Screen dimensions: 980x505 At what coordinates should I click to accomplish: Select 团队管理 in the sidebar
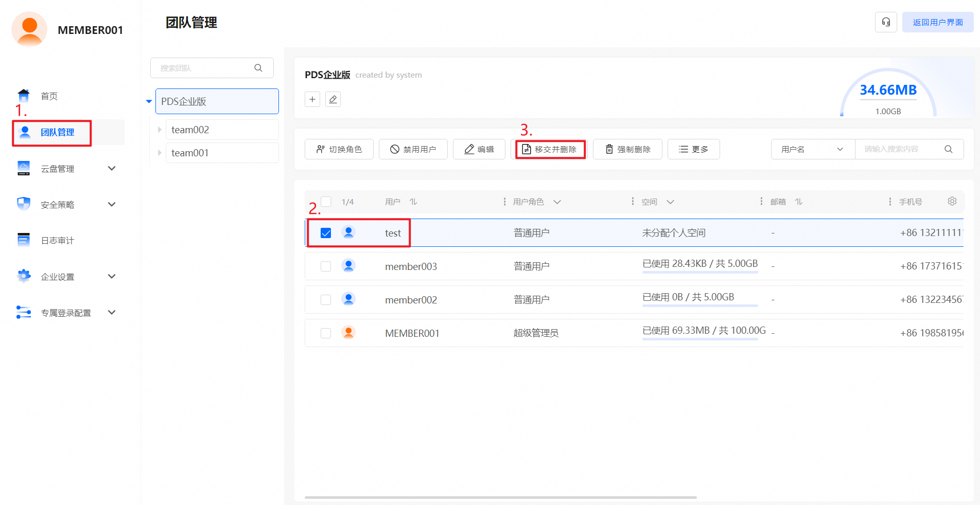[68, 132]
